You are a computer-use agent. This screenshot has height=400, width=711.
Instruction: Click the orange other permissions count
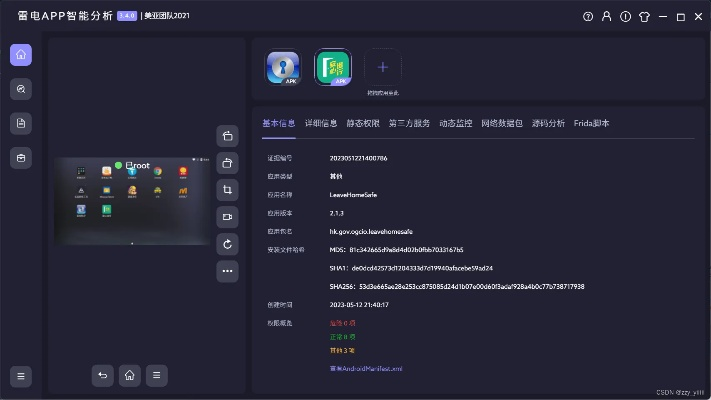coord(342,351)
